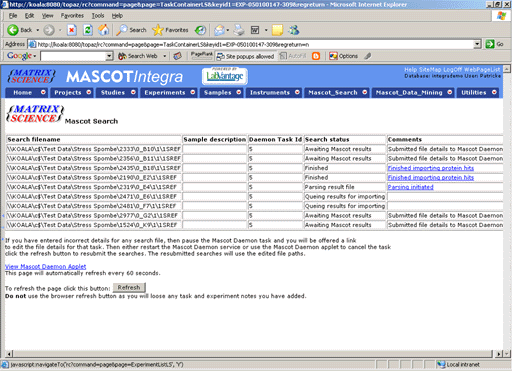Expand the Projects menu arrow
This screenshot has width=512, height=371.
(x=89, y=92)
